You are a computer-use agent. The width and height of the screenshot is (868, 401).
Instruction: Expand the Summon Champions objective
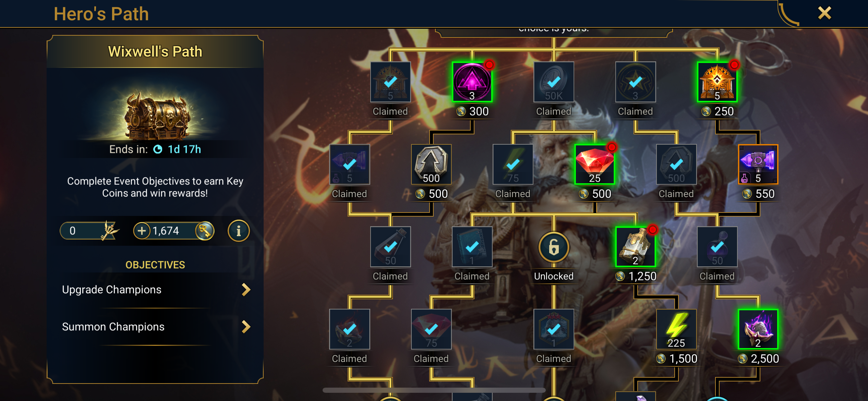tap(155, 327)
